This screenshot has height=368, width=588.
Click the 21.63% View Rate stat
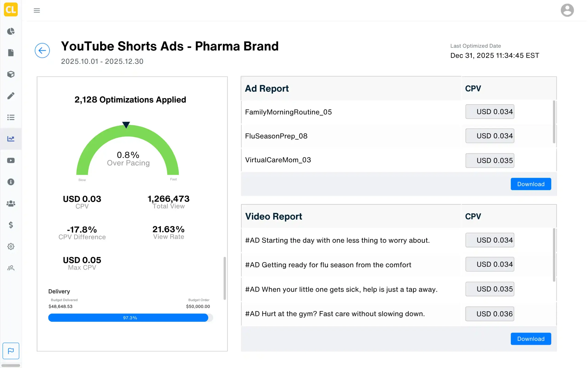click(x=168, y=233)
